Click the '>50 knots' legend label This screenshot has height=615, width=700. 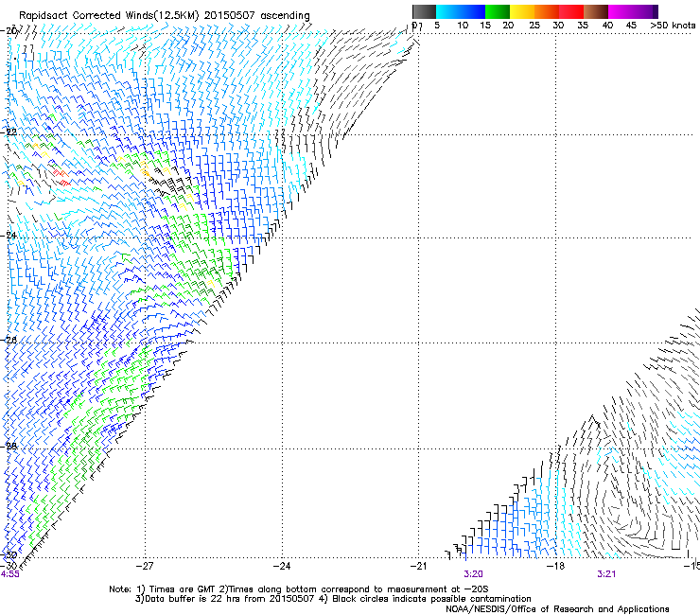click(x=673, y=25)
